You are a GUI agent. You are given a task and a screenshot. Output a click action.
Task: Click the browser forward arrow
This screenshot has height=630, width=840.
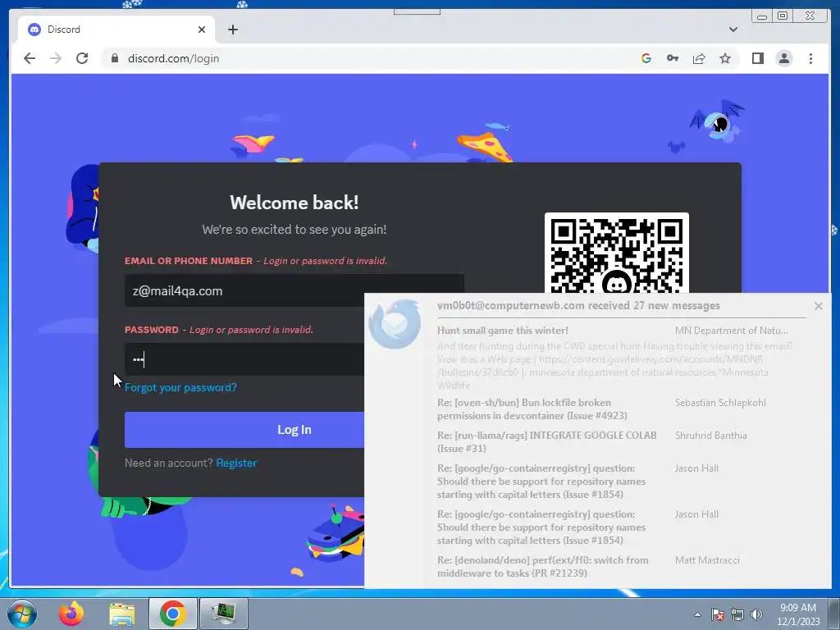click(x=56, y=58)
